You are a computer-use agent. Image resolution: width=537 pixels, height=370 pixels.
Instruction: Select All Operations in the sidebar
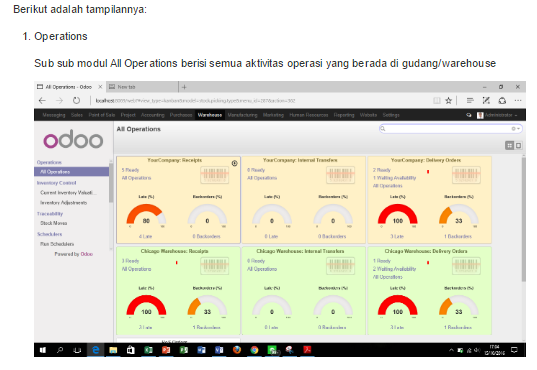(71, 172)
